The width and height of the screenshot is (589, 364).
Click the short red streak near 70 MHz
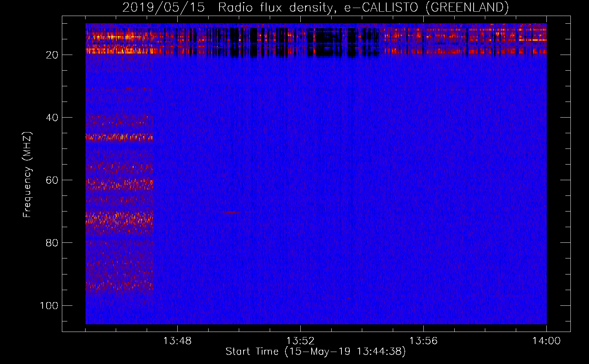(x=230, y=212)
